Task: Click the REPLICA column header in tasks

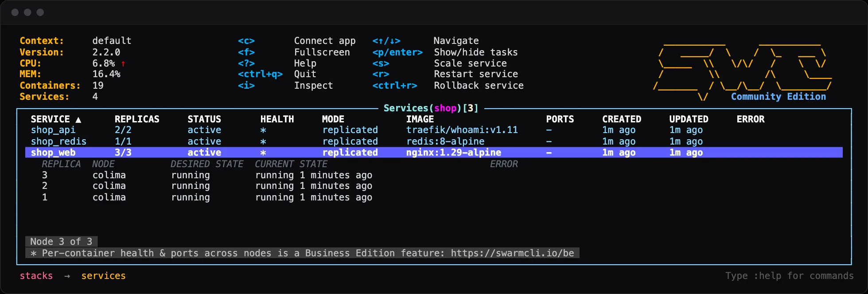Action: pos(61,164)
